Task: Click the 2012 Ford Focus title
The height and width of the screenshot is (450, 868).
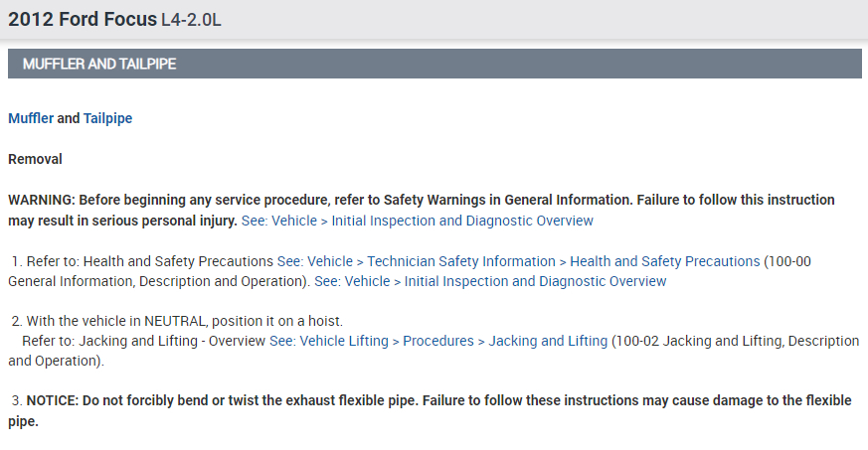Action: [82, 19]
